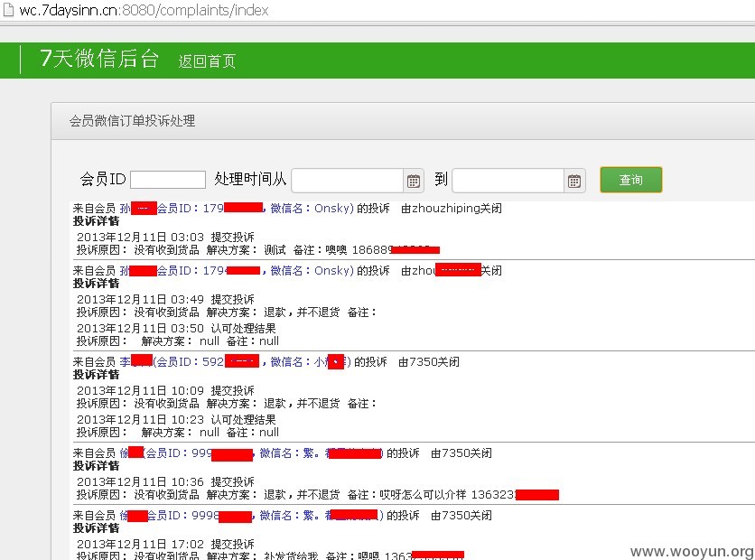Open member link in 17:02 complaint
755x560 pixels.
pyautogui.click(x=251, y=516)
